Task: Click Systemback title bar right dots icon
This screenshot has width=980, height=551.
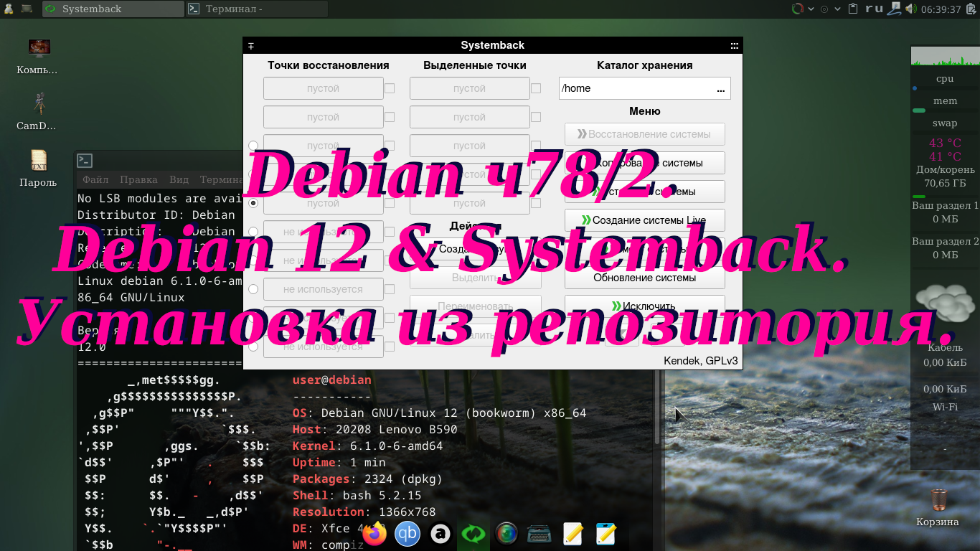Action: tap(734, 45)
